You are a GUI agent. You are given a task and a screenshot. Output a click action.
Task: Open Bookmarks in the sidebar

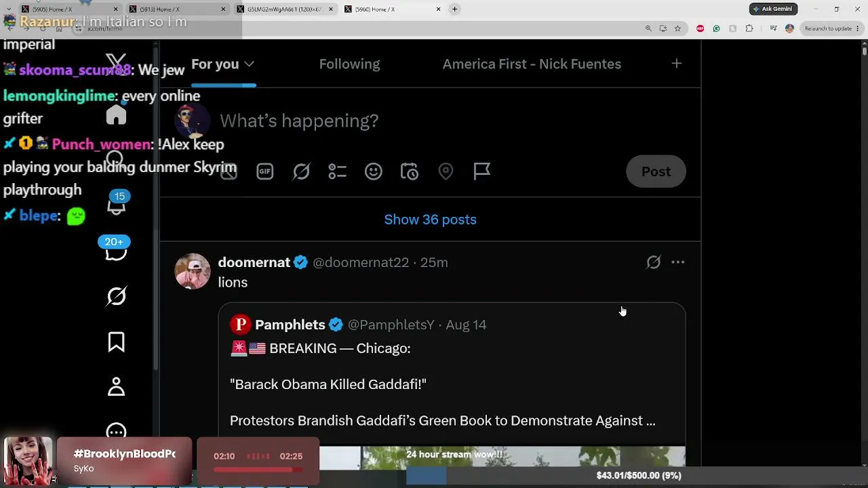pos(116,342)
